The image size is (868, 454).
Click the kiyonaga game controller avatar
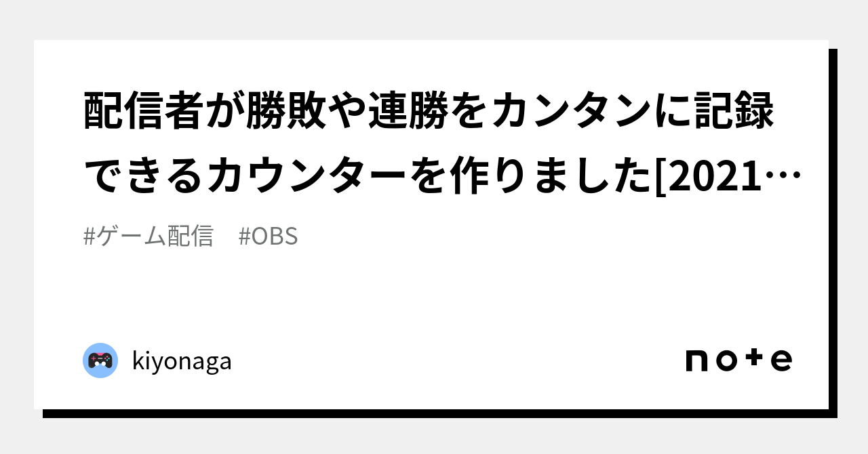click(100, 360)
